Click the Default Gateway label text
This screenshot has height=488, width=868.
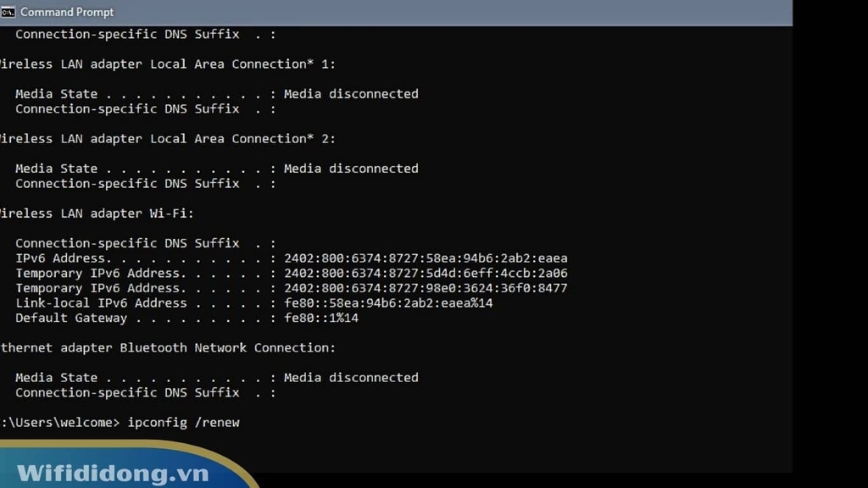tap(71, 319)
